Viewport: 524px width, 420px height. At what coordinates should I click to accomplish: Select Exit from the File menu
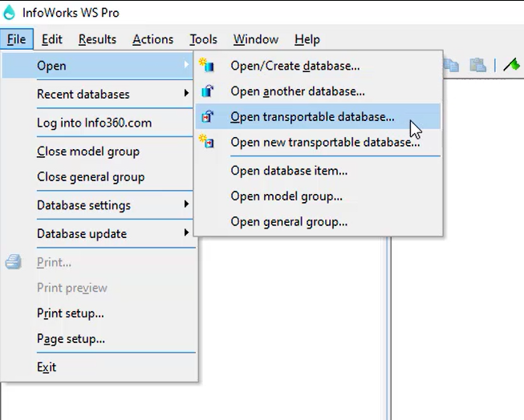(99, 367)
